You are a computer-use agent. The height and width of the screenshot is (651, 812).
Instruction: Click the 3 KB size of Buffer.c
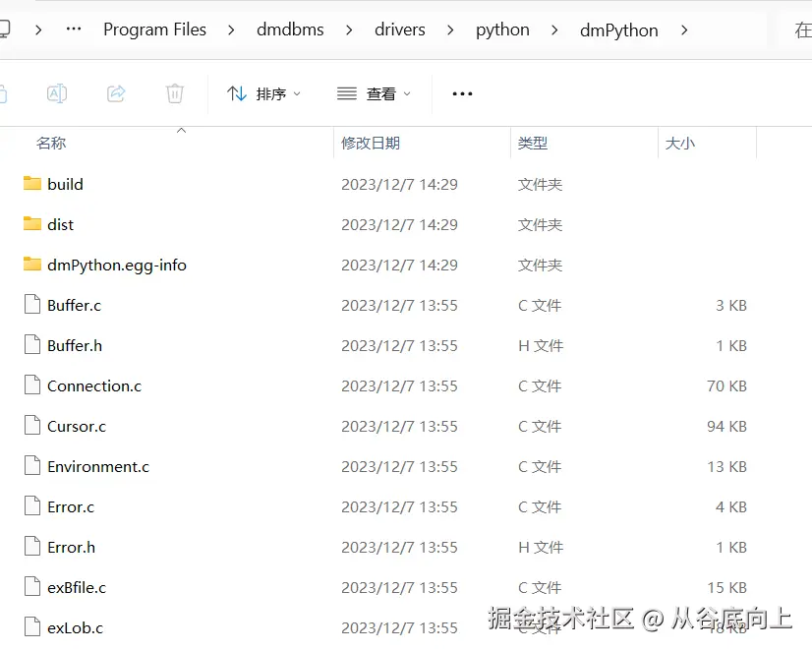pyautogui.click(x=731, y=306)
